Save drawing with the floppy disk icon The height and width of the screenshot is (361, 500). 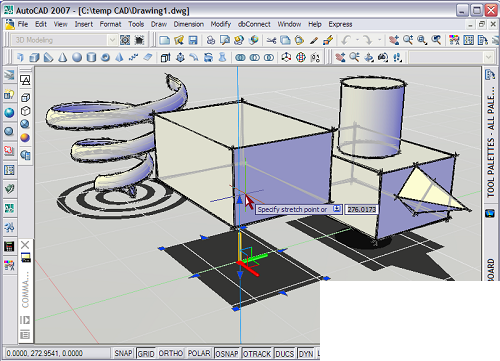pos(193,40)
